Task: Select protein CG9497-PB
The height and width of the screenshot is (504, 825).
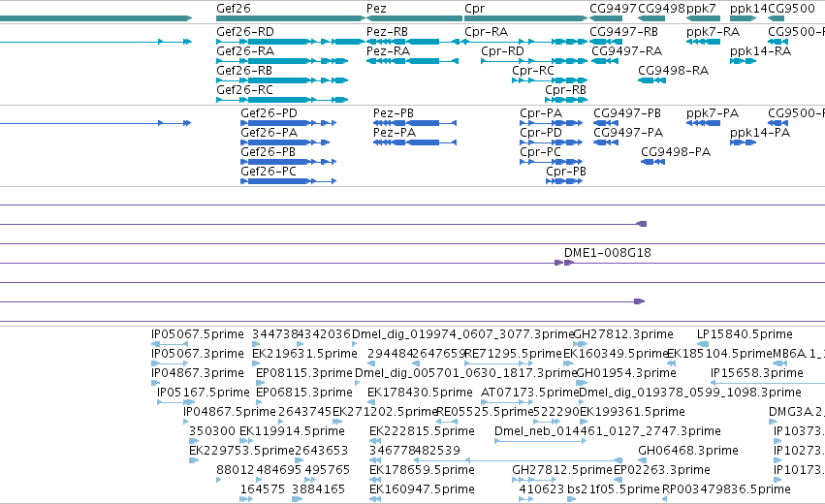Action: pos(627,113)
